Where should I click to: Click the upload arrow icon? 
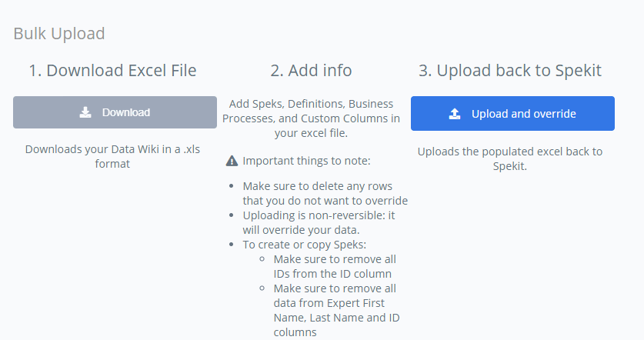[455, 114]
